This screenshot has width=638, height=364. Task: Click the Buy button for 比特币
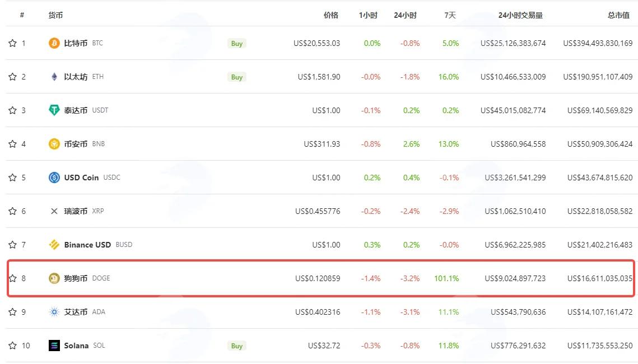(237, 44)
